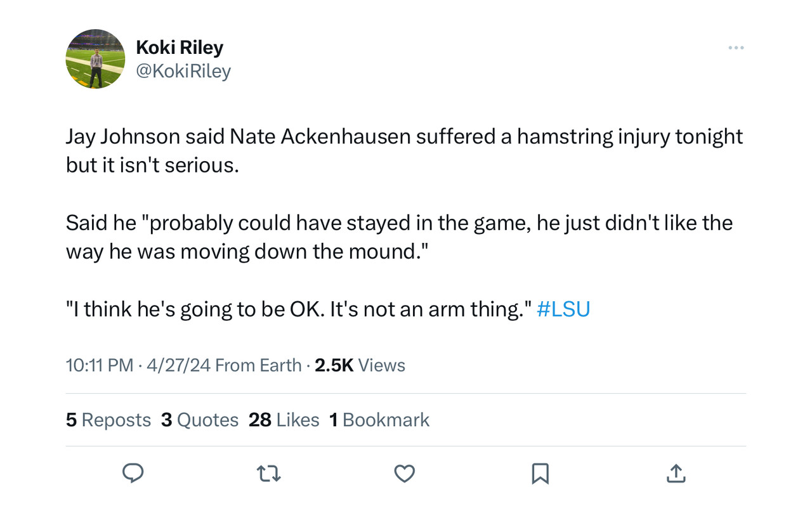Click the 1 Bookmark count
Screen dimensions: 812x506
pos(379,420)
